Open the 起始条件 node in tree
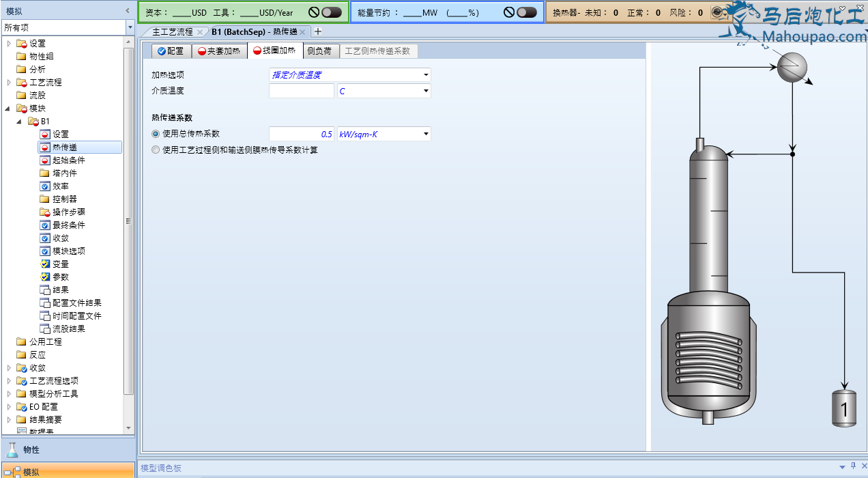 pyautogui.click(x=68, y=160)
